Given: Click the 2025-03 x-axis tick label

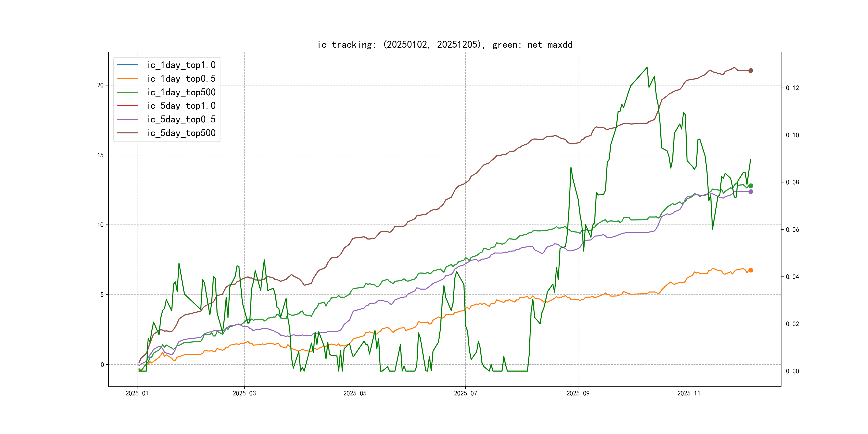Looking at the screenshot, I should point(244,393).
